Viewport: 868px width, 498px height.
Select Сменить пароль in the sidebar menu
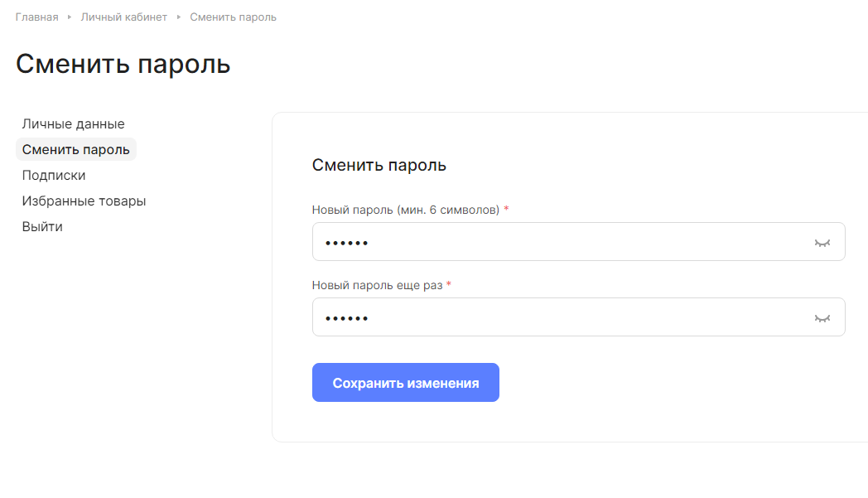point(76,150)
